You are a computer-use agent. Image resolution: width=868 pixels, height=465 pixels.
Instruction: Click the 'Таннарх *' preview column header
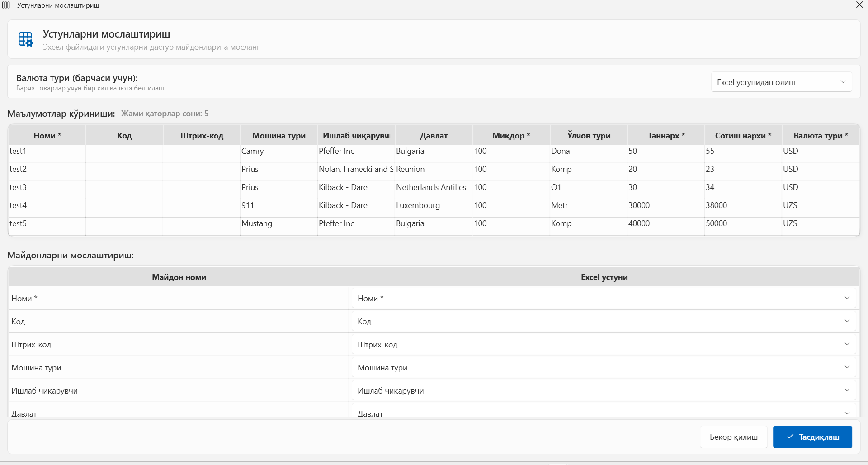coord(666,135)
